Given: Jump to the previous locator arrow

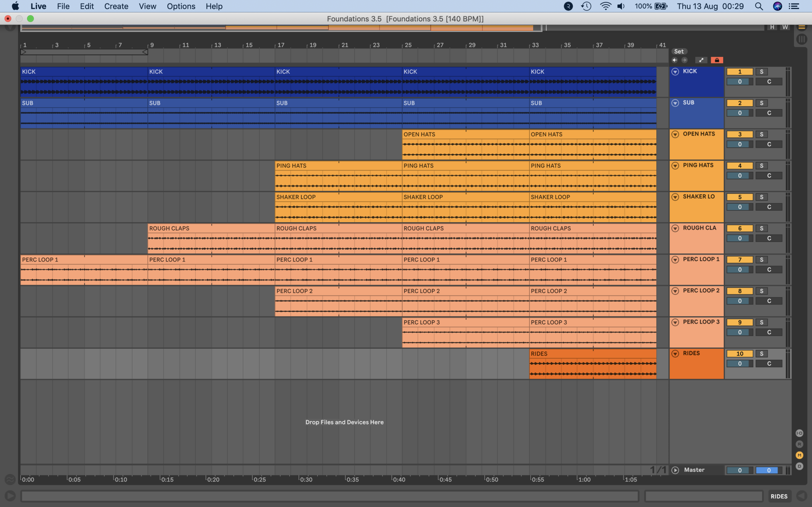Looking at the screenshot, I should click(674, 60).
